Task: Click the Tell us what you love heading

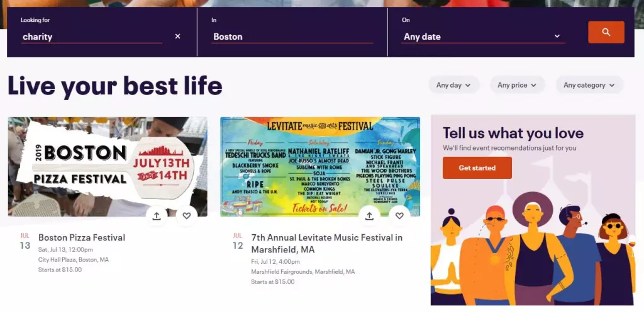Action: (513, 133)
